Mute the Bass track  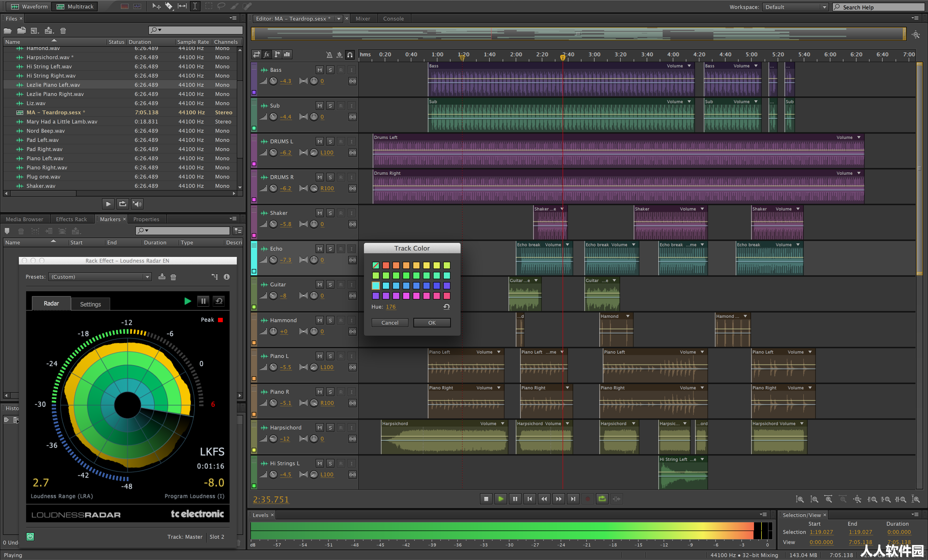pos(319,70)
